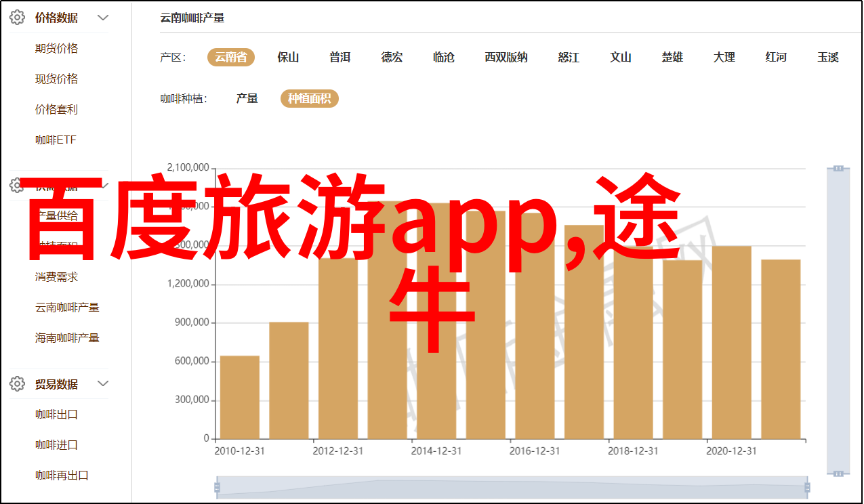
Task: Go to 咖啡ETF page
Action: [x=56, y=140]
